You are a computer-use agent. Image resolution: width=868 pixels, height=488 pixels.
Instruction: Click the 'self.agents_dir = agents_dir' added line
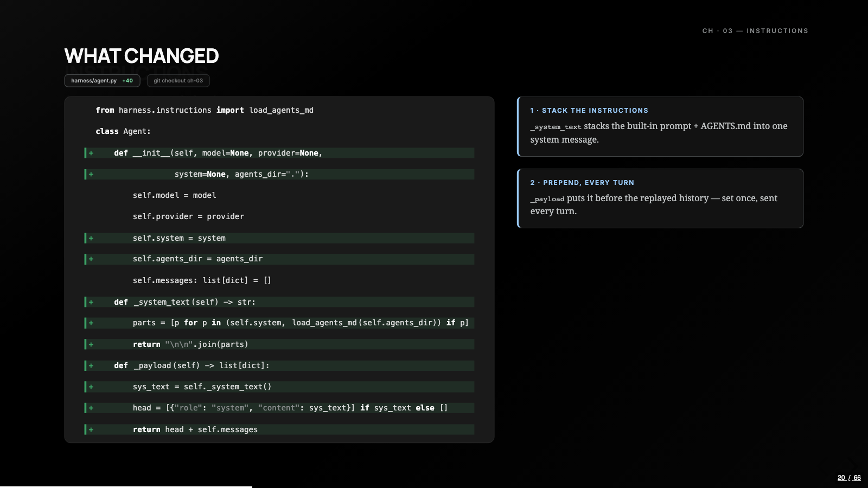pos(279,259)
